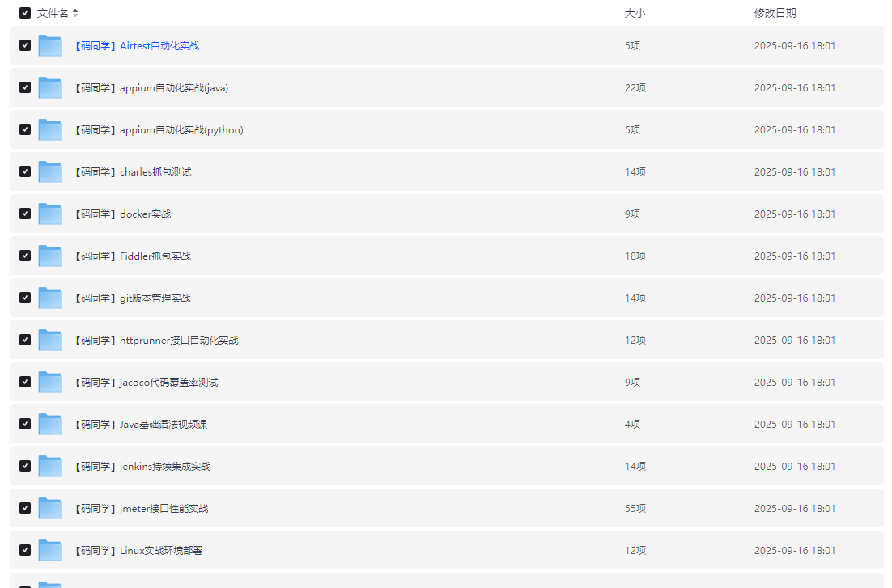892x588 pixels.
Task: Click the Linux实战环境部署 folder icon
Action: coord(50,551)
